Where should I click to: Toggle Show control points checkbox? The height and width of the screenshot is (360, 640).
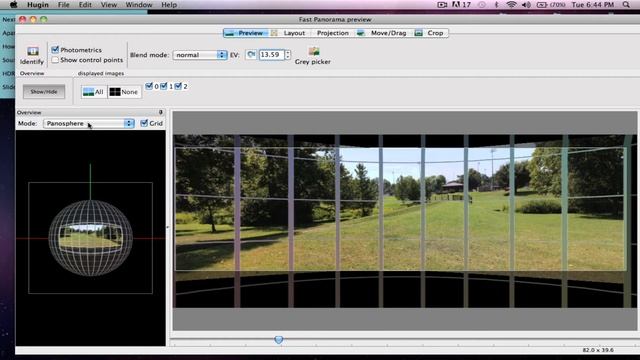pyautogui.click(x=55, y=60)
